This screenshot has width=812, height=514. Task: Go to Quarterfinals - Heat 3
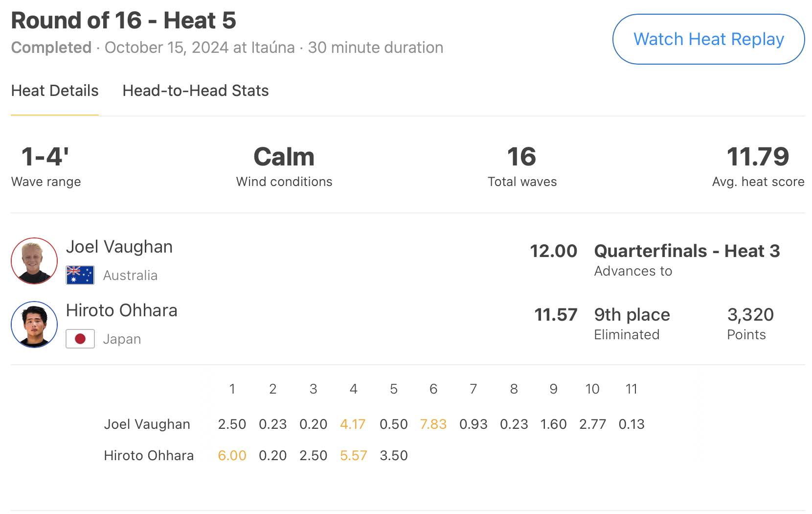click(x=687, y=251)
